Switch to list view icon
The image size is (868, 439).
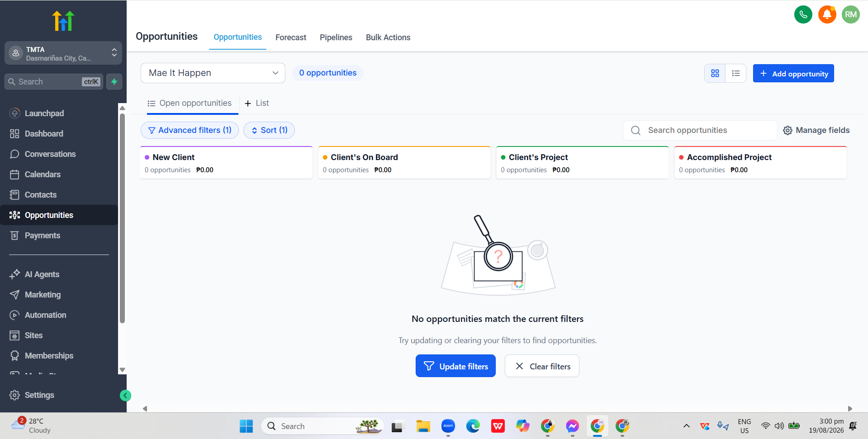(736, 73)
